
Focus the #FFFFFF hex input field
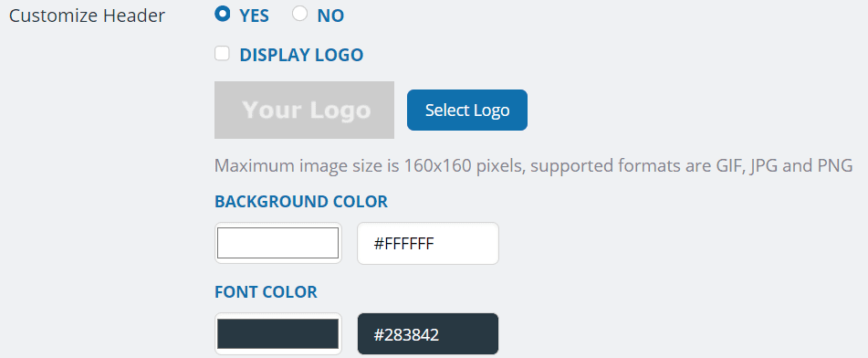click(428, 243)
